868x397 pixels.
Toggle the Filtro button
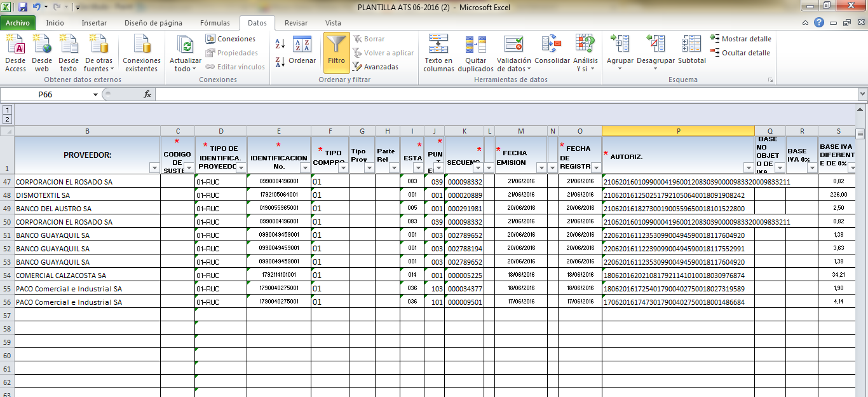pos(336,52)
